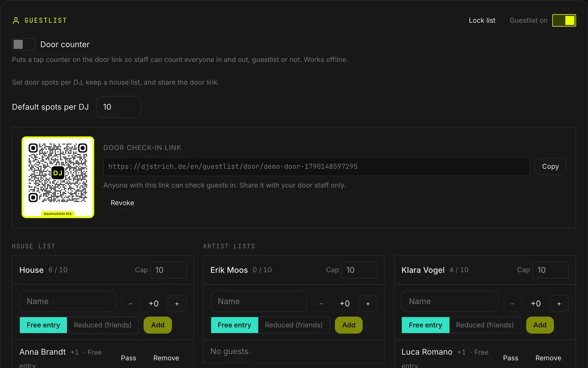Select Reduced (friends) for House list
Image resolution: width=588 pixels, height=368 pixels.
[103, 325]
